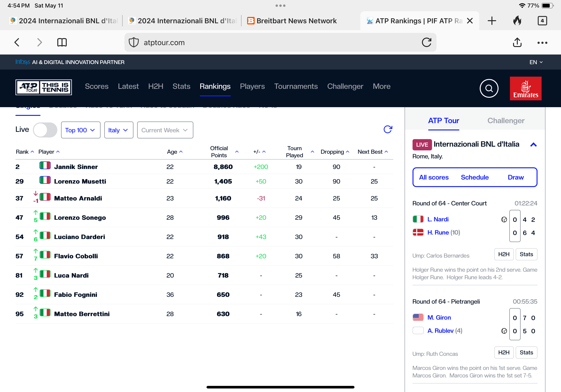Open the Tournaments menu item
Image resolution: width=561 pixels, height=392 pixels.
coord(296,86)
